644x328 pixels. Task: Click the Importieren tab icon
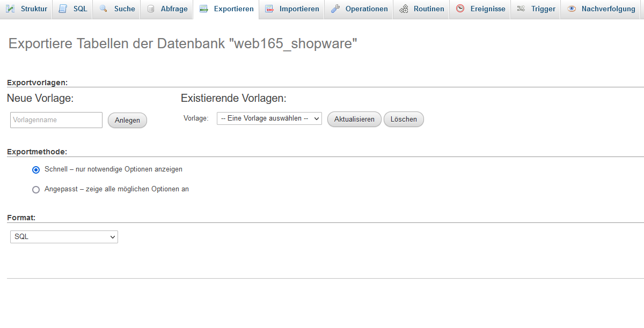(269, 9)
